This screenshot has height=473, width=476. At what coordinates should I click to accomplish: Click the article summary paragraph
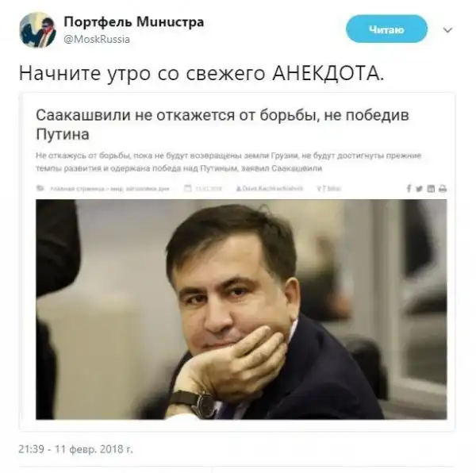pos(228,162)
